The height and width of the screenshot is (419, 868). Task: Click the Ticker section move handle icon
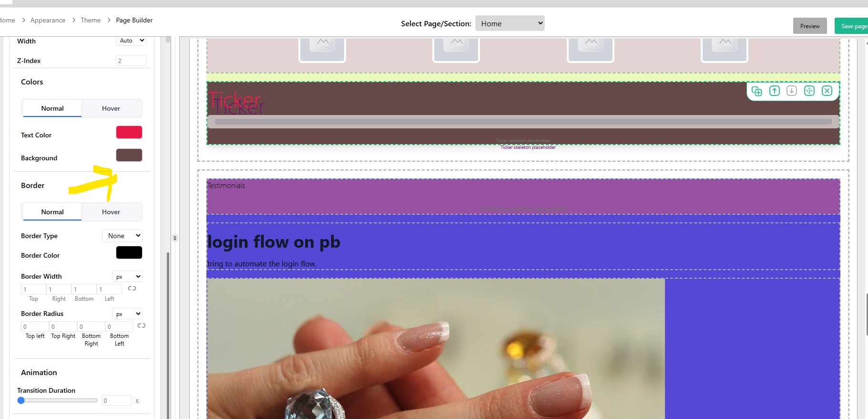click(x=809, y=91)
